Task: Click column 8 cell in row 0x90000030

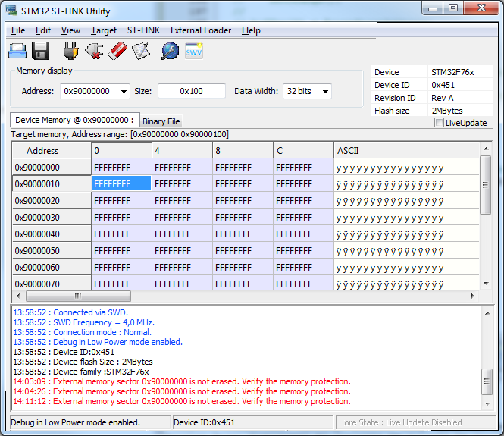Action: pyautogui.click(x=243, y=218)
